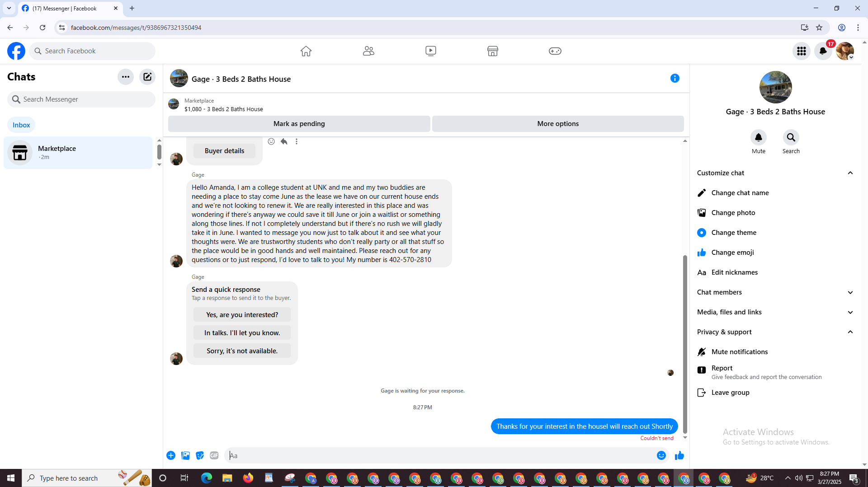
Task: Click the chat list scrollbar thumb
Action: tap(159, 152)
